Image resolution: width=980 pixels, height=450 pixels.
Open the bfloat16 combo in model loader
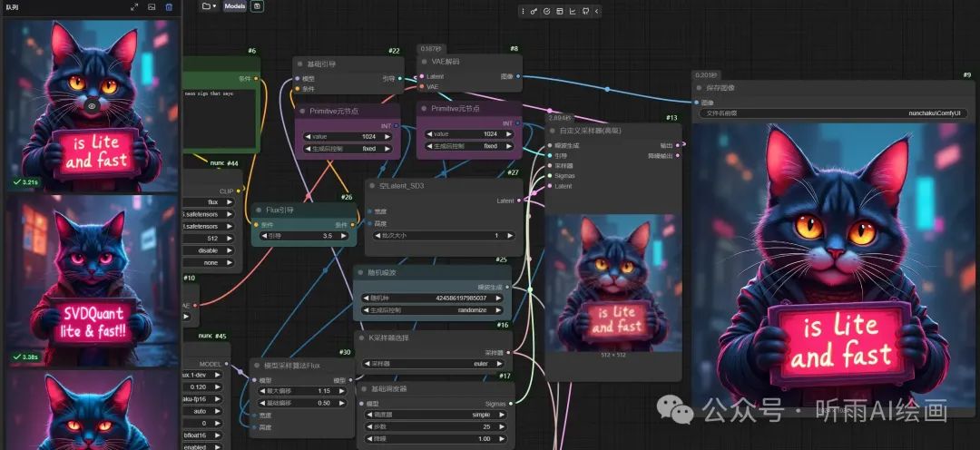point(201,435)
